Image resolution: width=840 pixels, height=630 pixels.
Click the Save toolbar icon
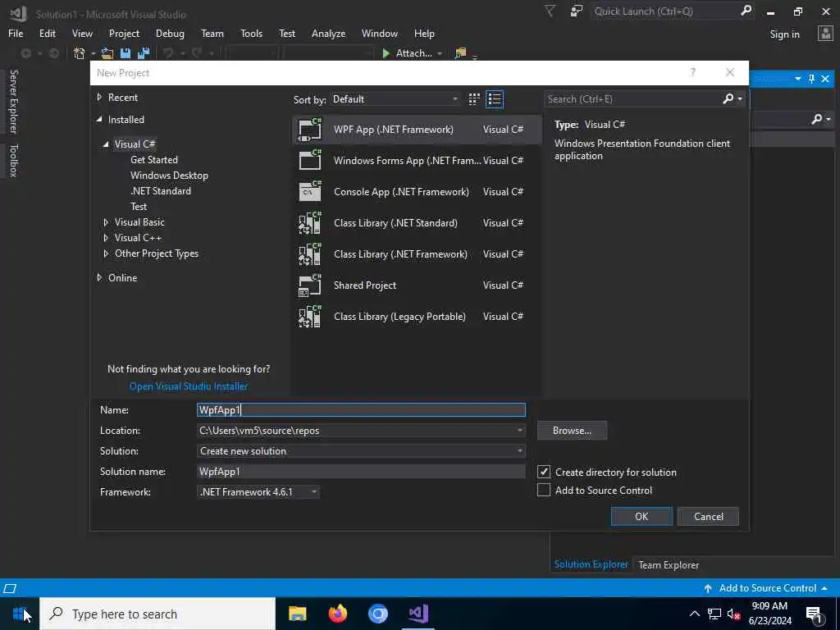pos(126,53)
